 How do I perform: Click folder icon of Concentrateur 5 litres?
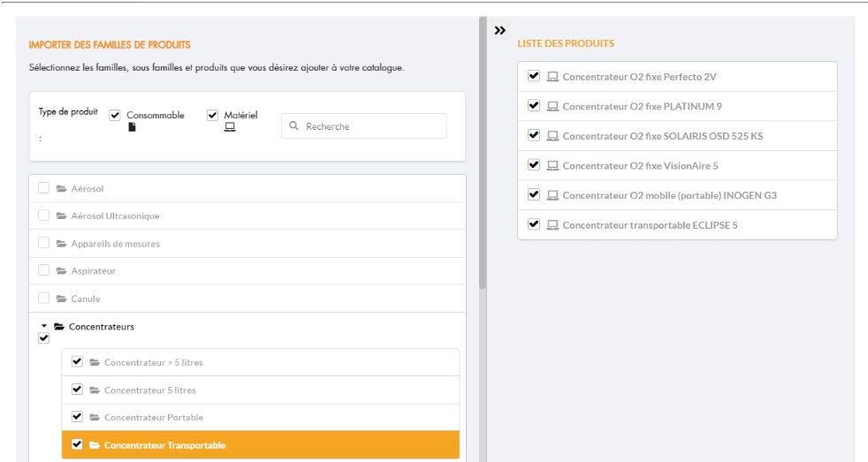point(95,390)
